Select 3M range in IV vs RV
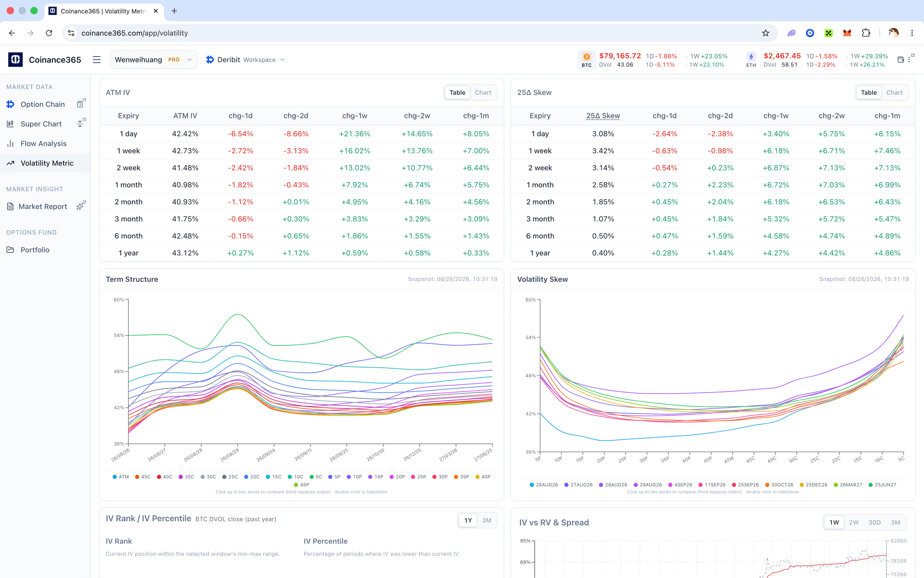This screenshot has width=924, height=578. click(x=895, y=522)
